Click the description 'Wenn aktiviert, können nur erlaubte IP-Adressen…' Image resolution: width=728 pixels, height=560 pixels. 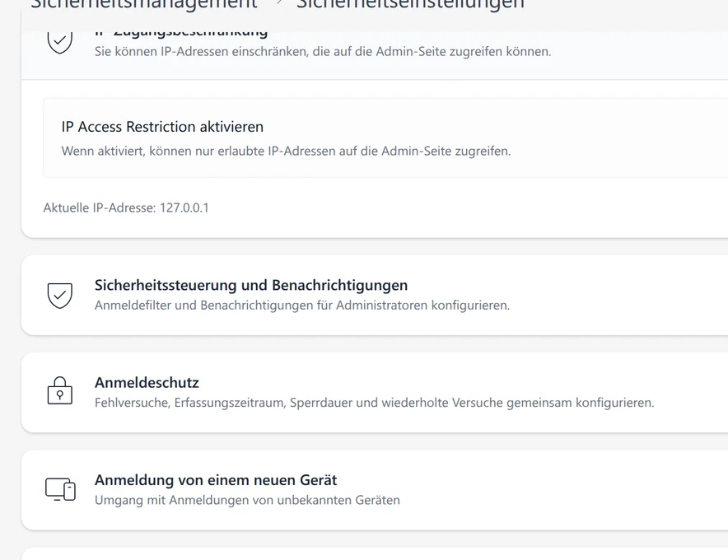point(286,151)
